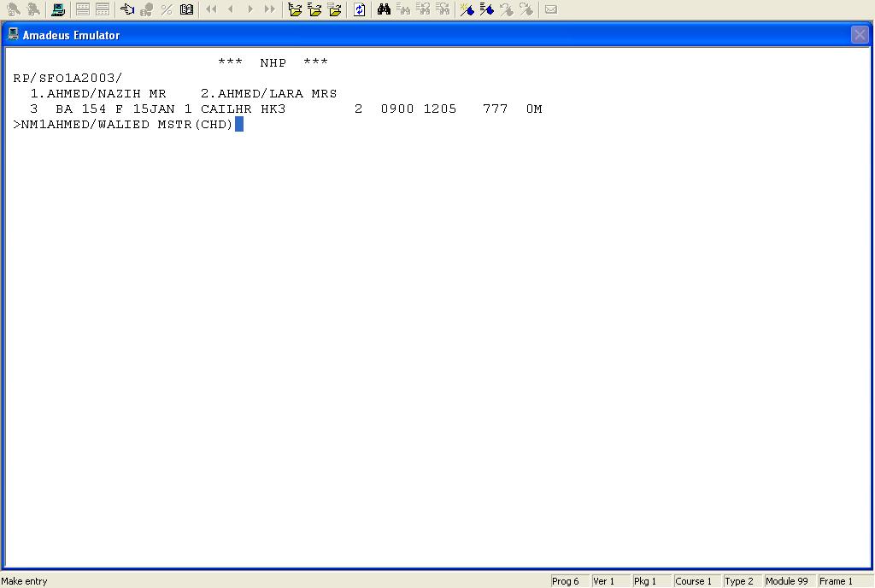Viewport: 875px width, 588px height.
Task: Close the Amadeus Emulator window
Action: pos(860,35)
